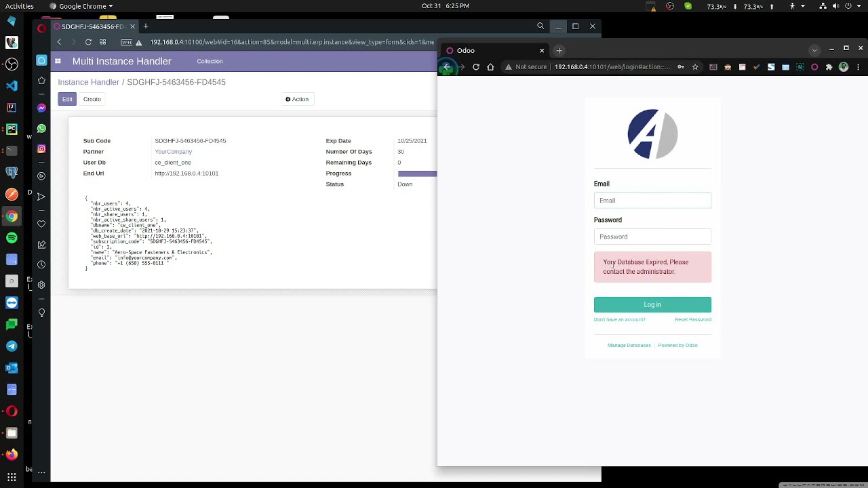Launch Telegram from the dock
This screenshot has width=868, height=488.
point(12,346)
